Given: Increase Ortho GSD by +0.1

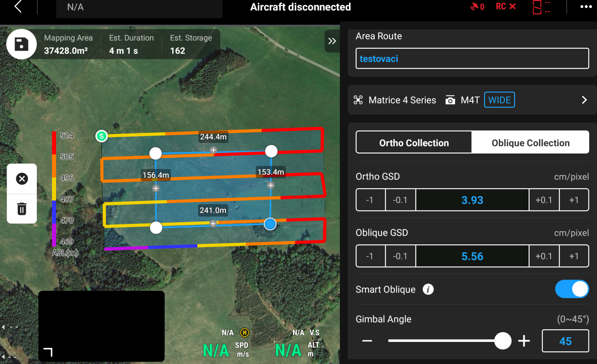Looking at the screenshot, I should click(x=544, y=200).
